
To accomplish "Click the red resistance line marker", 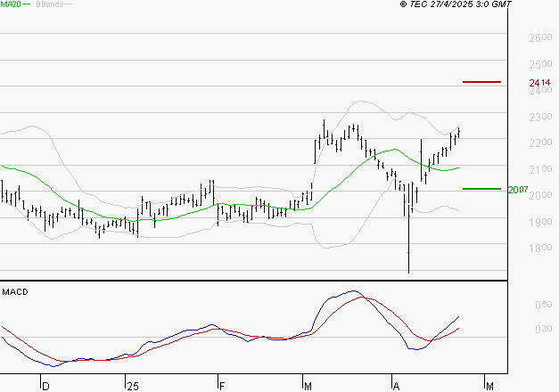I will [481, 82].
